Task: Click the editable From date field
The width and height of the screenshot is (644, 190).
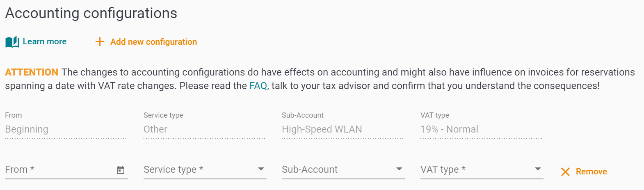Action: [66, 169]
